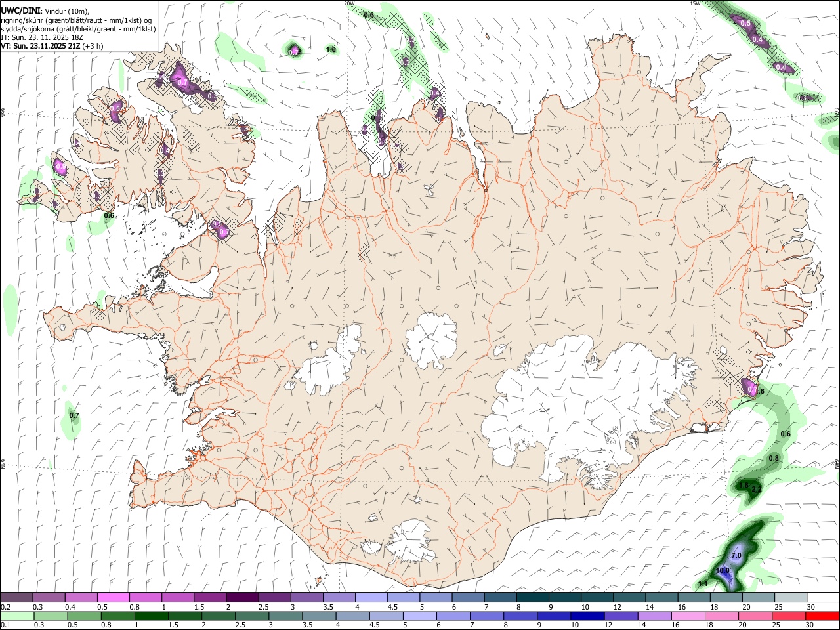Screen dimensions: 840x630
Task: Click the 0.2 label on the snow scale
Action: [6, 607]
